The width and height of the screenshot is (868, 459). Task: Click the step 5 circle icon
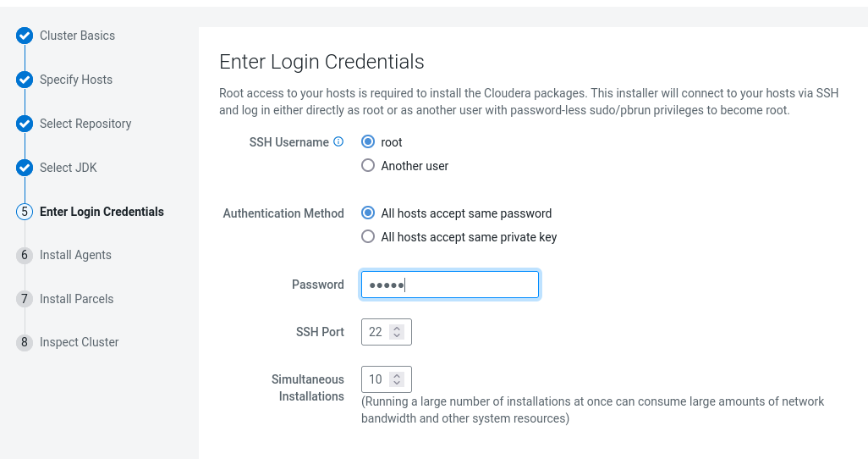coord(25,212)
